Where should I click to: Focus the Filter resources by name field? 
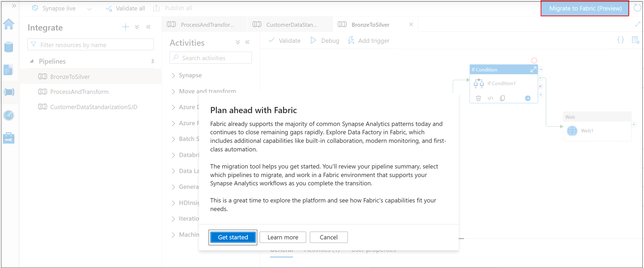pos(91,45)
